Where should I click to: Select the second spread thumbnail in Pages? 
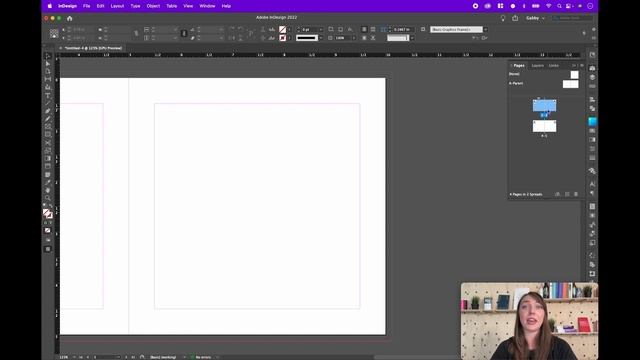[544, 126]
